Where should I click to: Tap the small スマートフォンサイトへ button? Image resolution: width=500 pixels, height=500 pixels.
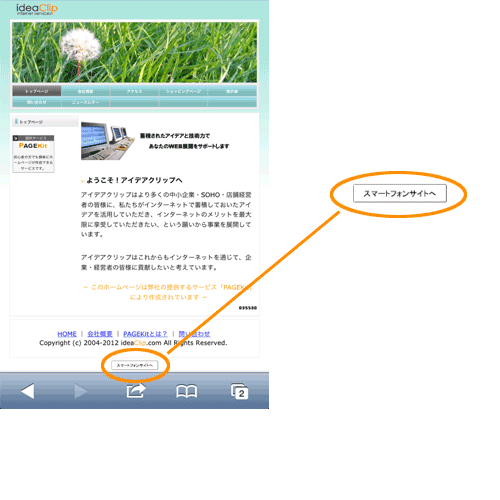(135, 365)
